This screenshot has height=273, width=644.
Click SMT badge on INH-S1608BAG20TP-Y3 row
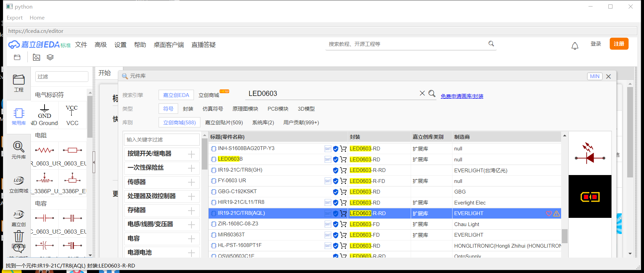(x=328, y=149)
